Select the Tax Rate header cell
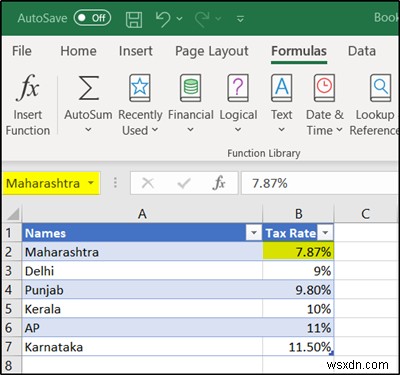400x375 pixels. click(298, 233)
